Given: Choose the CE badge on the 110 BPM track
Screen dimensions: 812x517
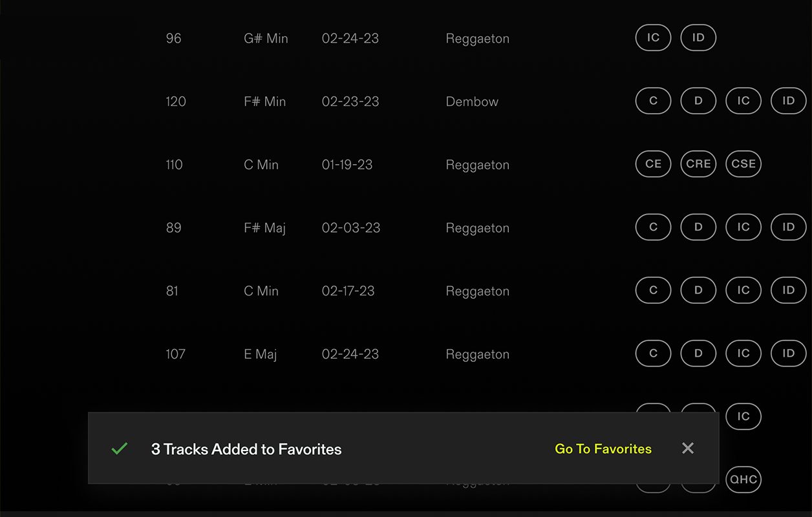Looking at the screenshot, I should pos(653,164).
